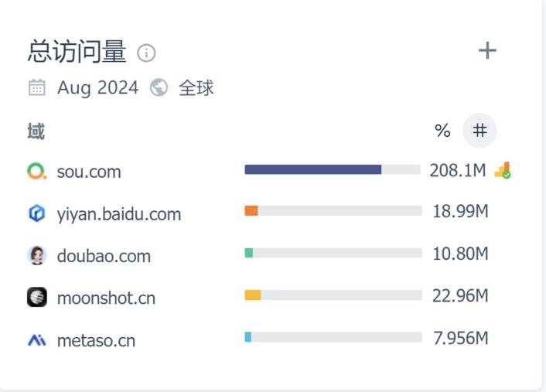Click the doubao.com avatar icon

[x=36, y=255]
